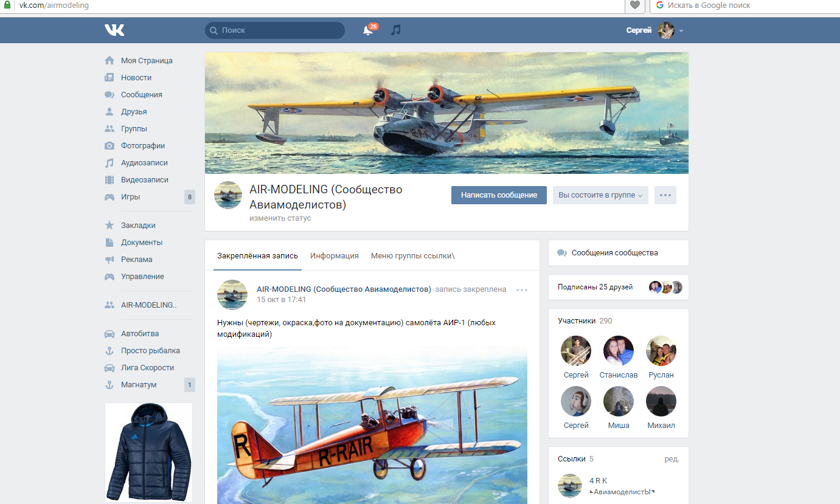Open pinned post three-dots menu
This screenshot has width=840, height=504.
tap(522, 290)
